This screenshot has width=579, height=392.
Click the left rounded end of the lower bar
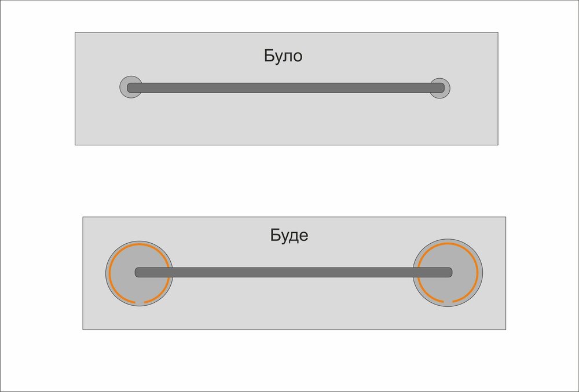(x=138, y=272)
